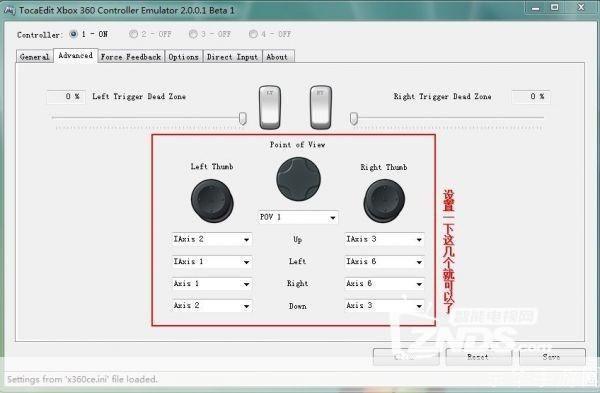This screenshot has width=600, height=393.
Task: Select Controller 3 - OFF radio button
Action: coord(193,34)
